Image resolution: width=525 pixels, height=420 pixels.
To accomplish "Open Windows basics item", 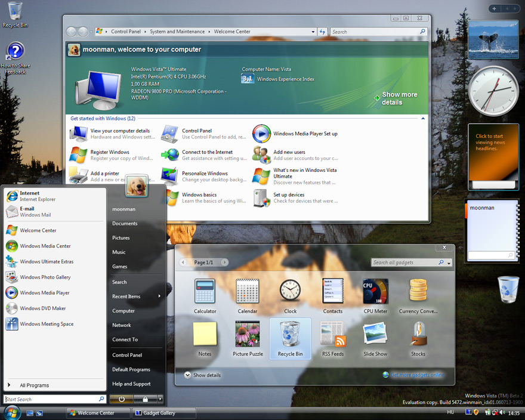I will [x=206, y=197].
